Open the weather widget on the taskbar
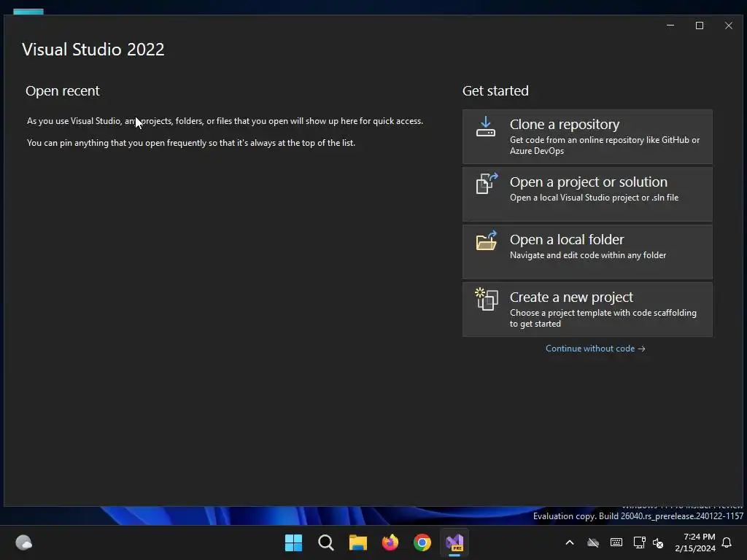The width and height of the screenshot is (747, 560). coord(24,542)
